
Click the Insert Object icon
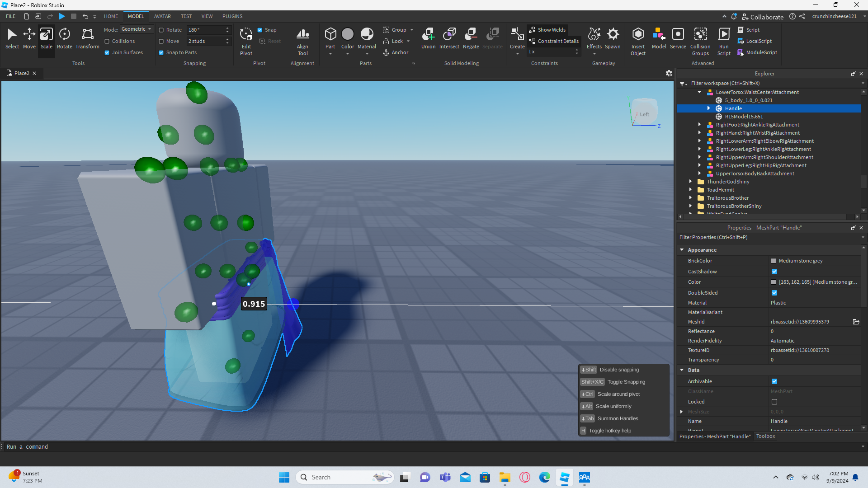tap(638, 41)
